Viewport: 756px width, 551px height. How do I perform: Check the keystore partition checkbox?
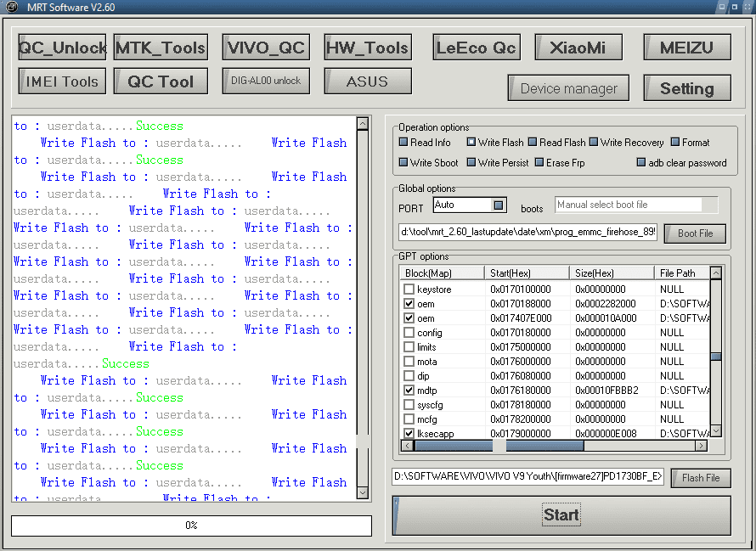click(409, 290)
